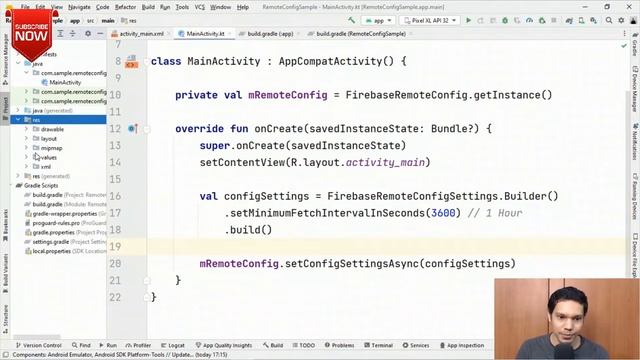The image size is (640, 360).
Task: Open Profiler tool window
Action: [138, 345]
